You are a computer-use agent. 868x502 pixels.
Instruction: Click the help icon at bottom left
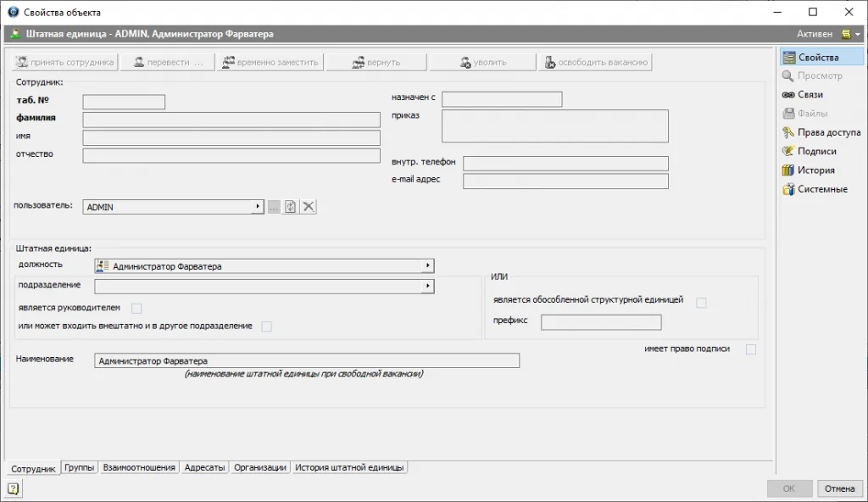(14, 488)
